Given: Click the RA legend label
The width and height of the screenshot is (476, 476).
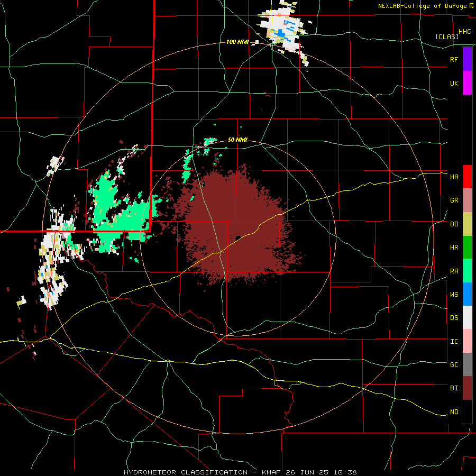Looking at the screenshot, I should [x=454, y=271].
